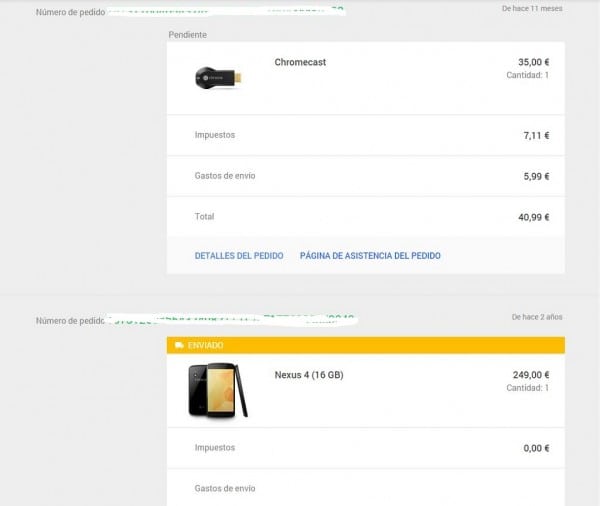Click the truck icon in ENVIADO banner
The width and height of the screenshot is (600, 506).
pos(179,345)
